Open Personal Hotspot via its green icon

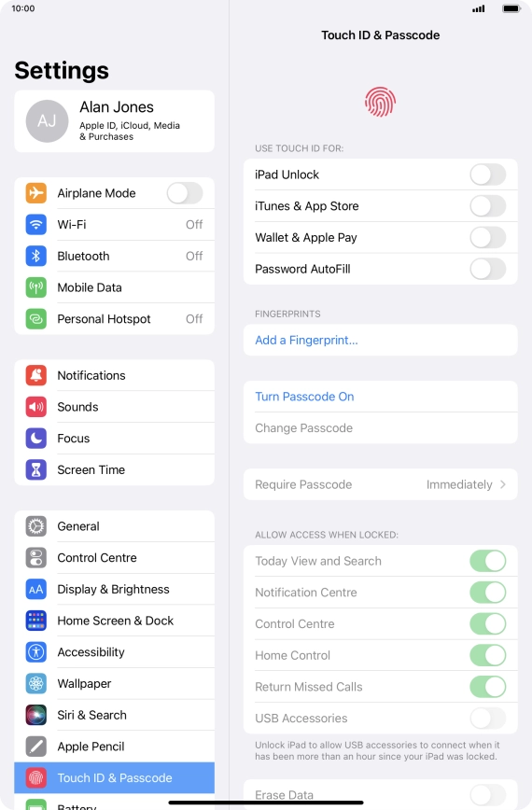pos(36,319)
